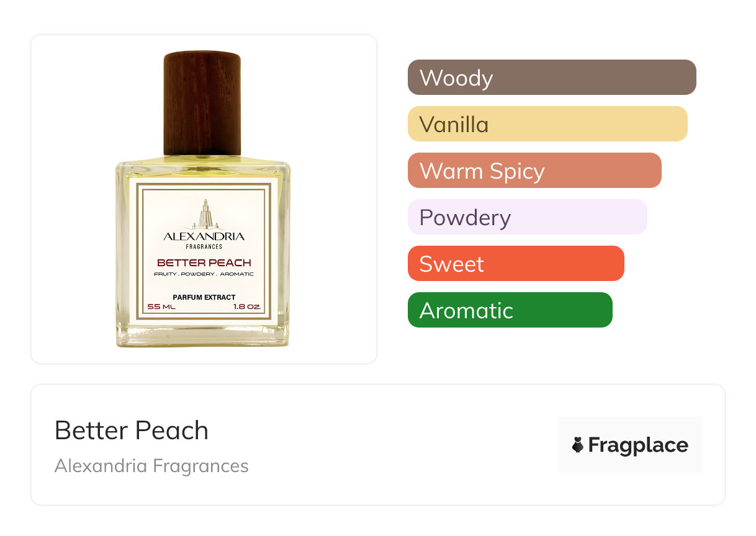Image resolution: width=756 pixels, height=536 pixels.
Task: Click the red Better Peach label text
Action: (x=204, y=262)
